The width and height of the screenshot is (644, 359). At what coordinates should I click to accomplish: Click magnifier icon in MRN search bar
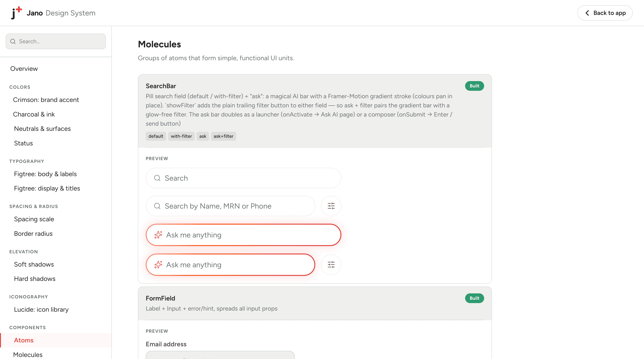[x=157, y=206]
